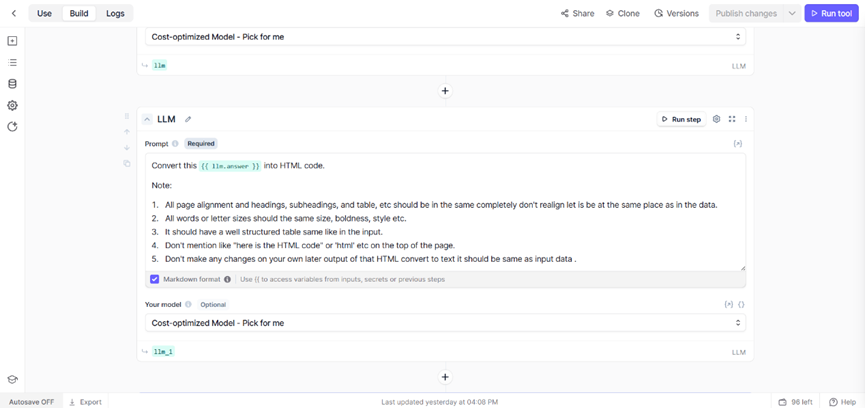Screen dimensions: 865x408
Task: Expand LLM step to fullscreen
Action: click(x=732, y=119)
